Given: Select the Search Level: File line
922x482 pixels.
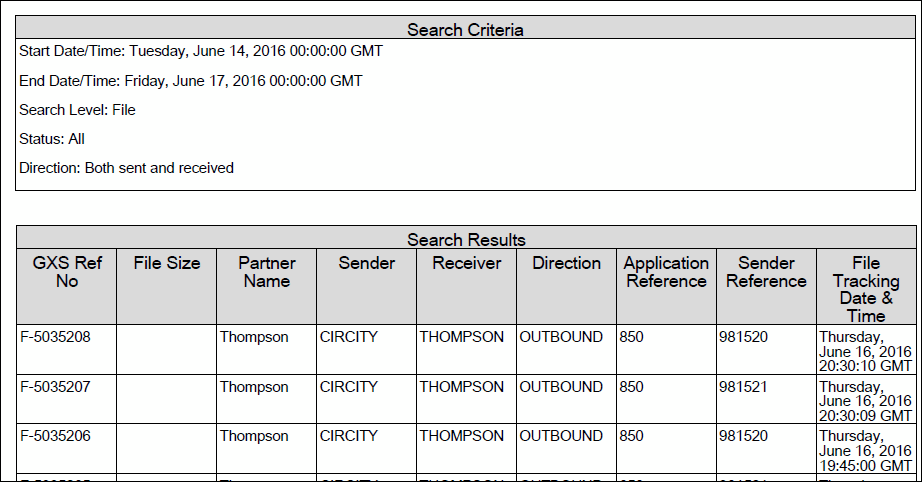Looking at the screenshot, I should [x=77, y=110].
